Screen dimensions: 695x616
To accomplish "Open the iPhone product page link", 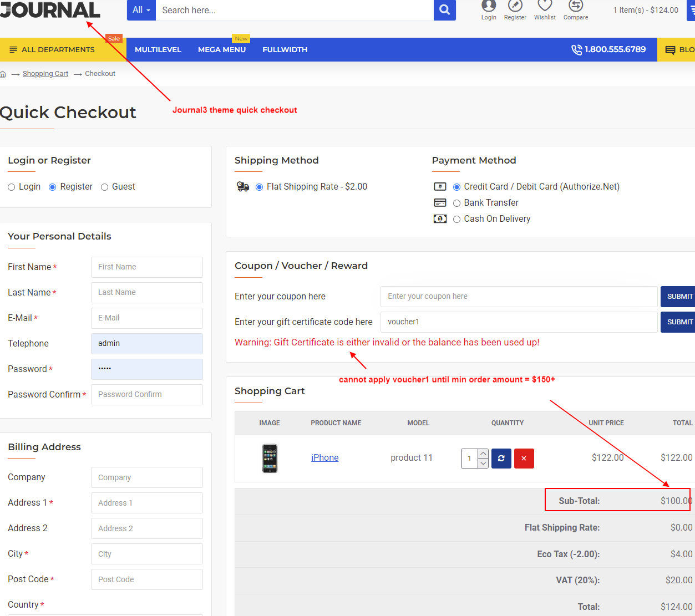I will [325, 457].
